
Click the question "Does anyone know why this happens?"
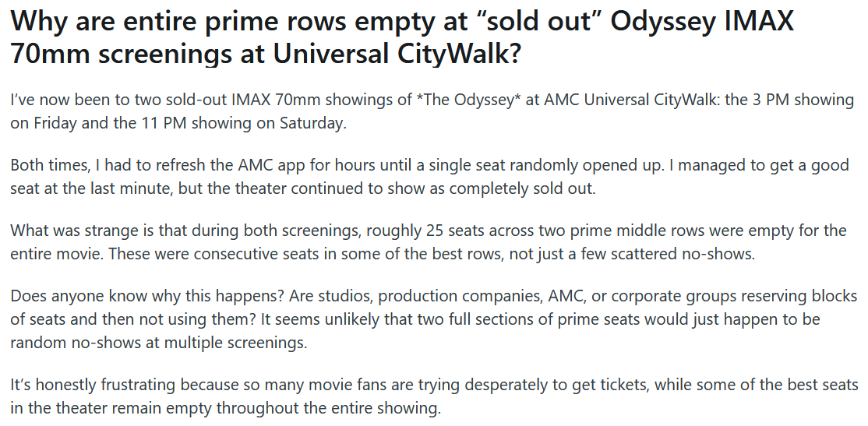pos(146,296)
